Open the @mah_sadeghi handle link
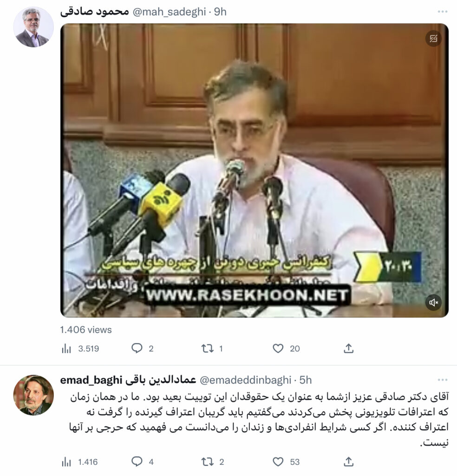457x476 pixels. [169, 12]
